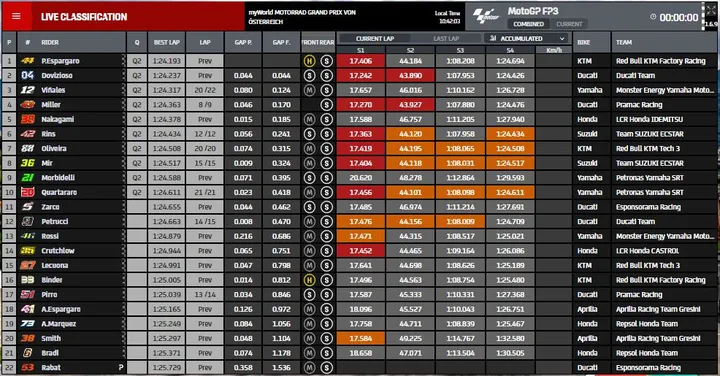
Task: Select the LAST LAP tab
Action: 446,39
